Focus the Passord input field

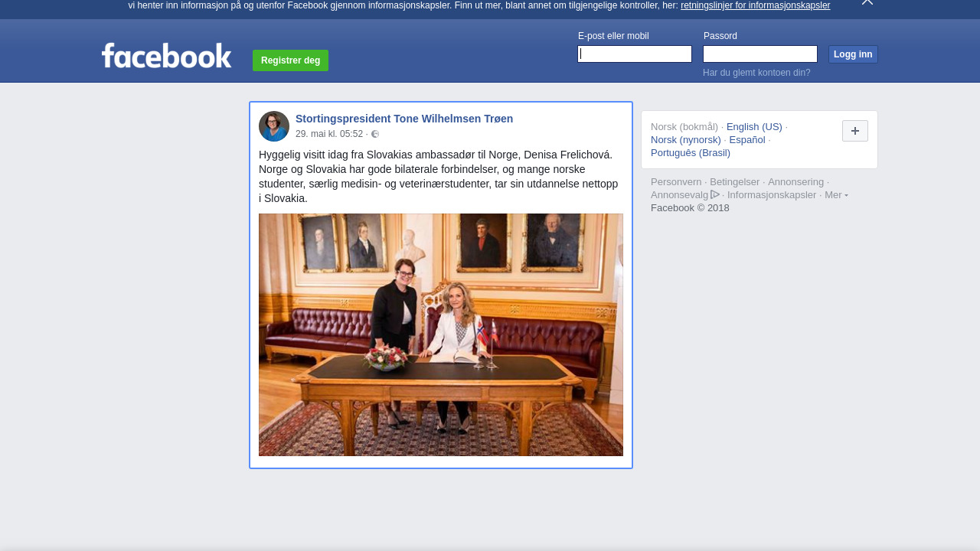point(760,54)
